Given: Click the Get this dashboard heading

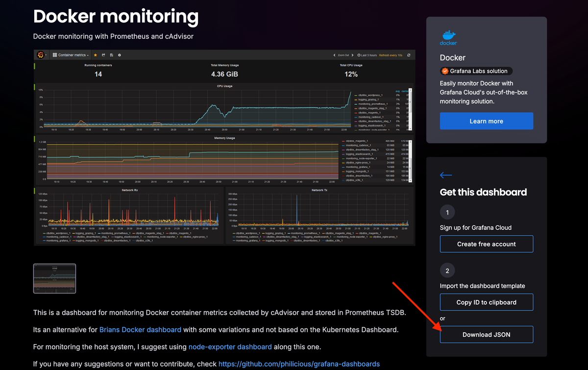Looking at the screenshot, I should [x=483, y=192].
